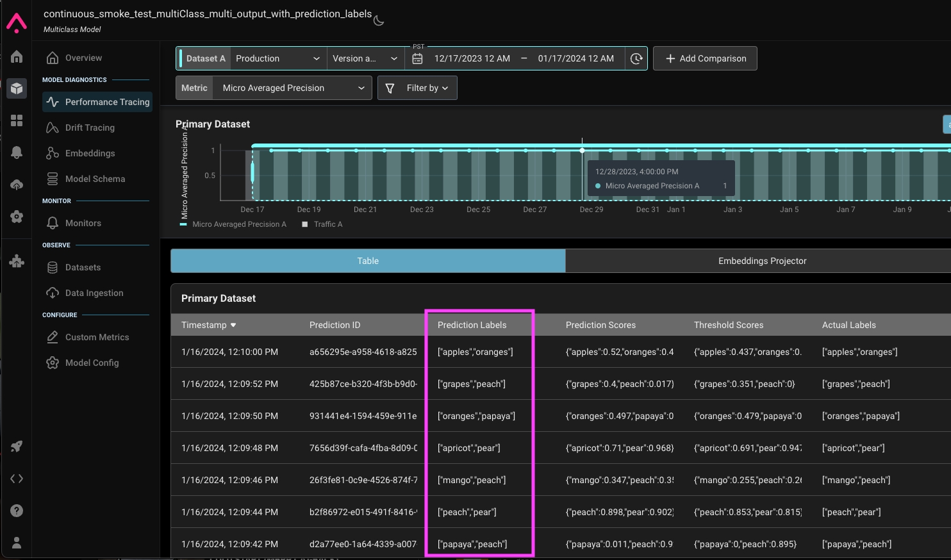
Task: Toggle dark mode moon icon
Action: tap(379, 21)
